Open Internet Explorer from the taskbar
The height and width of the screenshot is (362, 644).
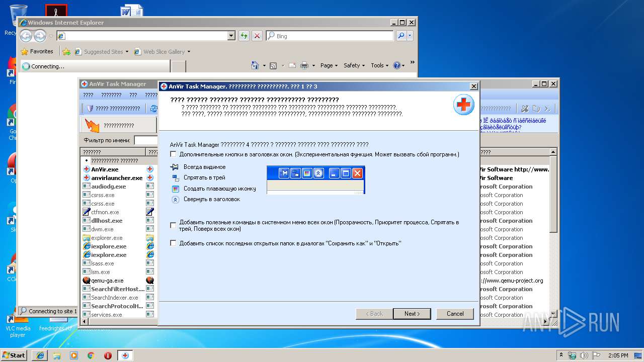(x=40, y=355)
